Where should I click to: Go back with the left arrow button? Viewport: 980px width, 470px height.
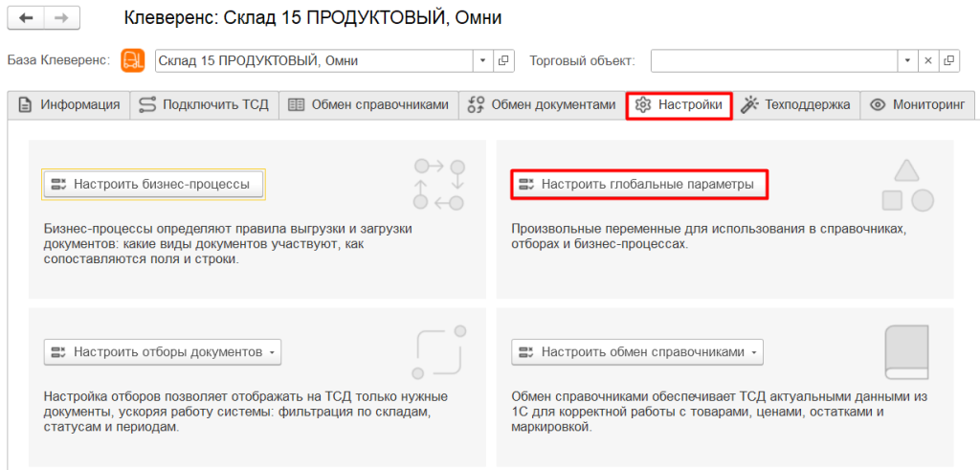(26, 18)
